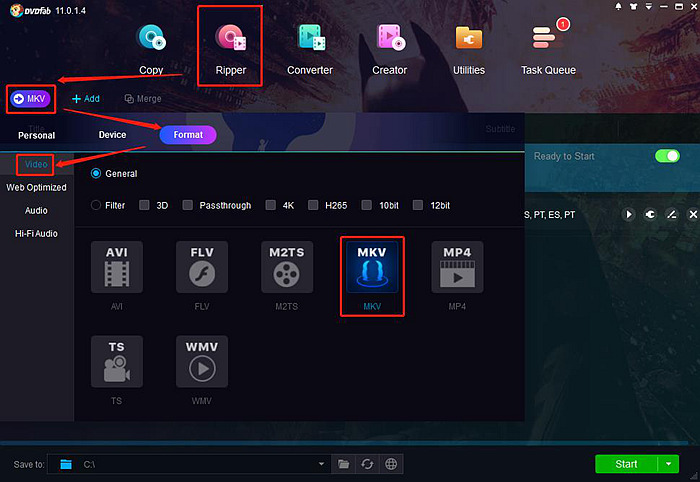Open advanced settings wrench icon
700x482 pixels.
click(x=650, y=215)
